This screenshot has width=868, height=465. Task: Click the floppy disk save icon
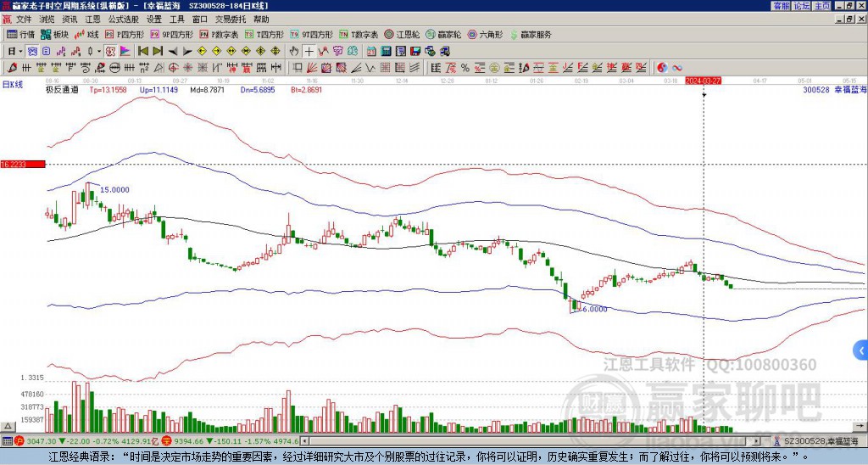click(415, 51)
